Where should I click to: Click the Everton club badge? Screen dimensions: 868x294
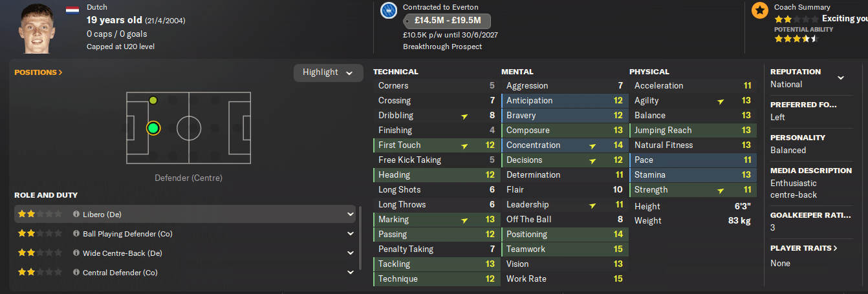tap(389, 10)
